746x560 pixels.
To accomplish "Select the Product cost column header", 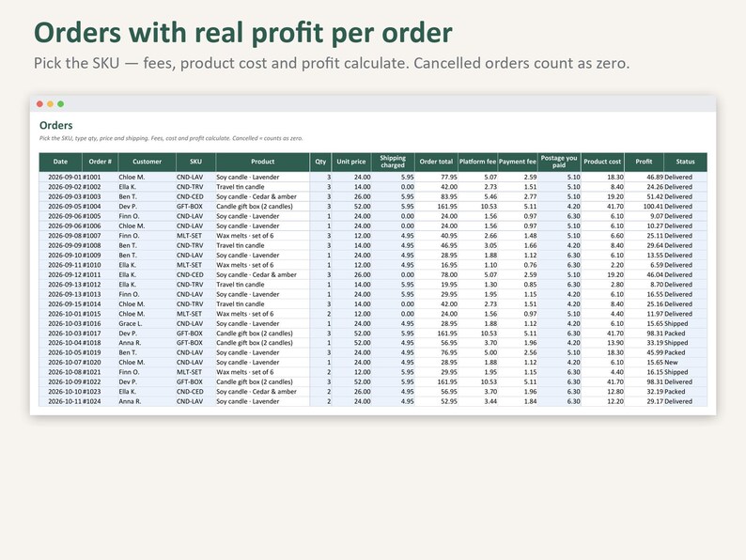I will tap(602, 162).
